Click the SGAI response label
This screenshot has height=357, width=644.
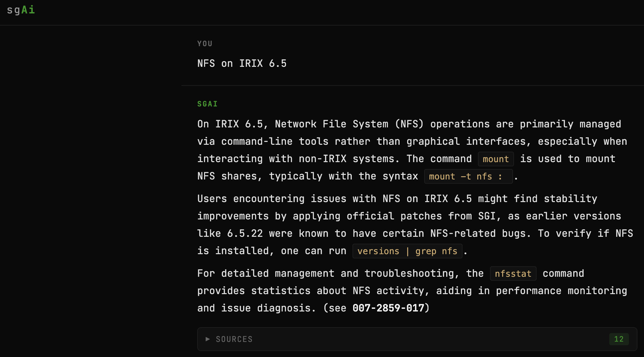(x=207, y=103)
